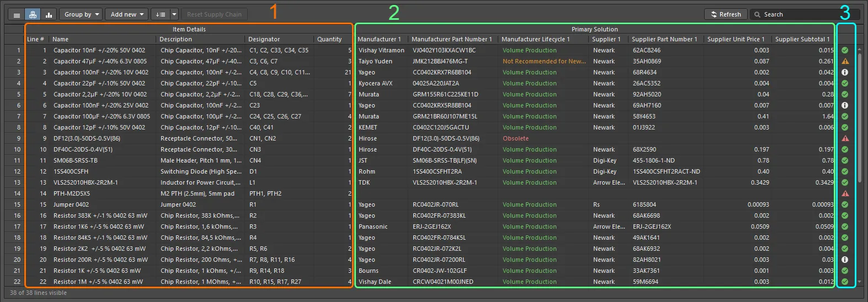Click green check status for Capacitor 2,2µF row

tap(845, 94)
